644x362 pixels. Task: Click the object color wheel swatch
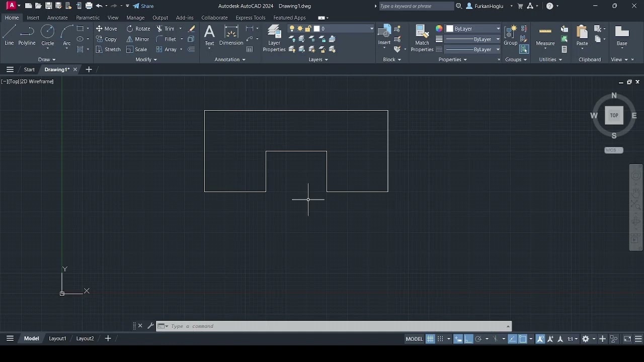(439, 29)
